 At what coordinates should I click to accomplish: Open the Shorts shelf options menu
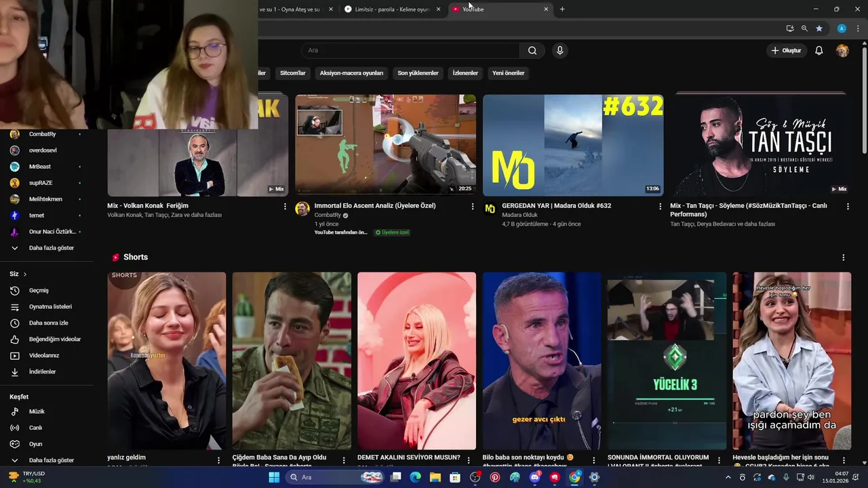pos(843,258)
